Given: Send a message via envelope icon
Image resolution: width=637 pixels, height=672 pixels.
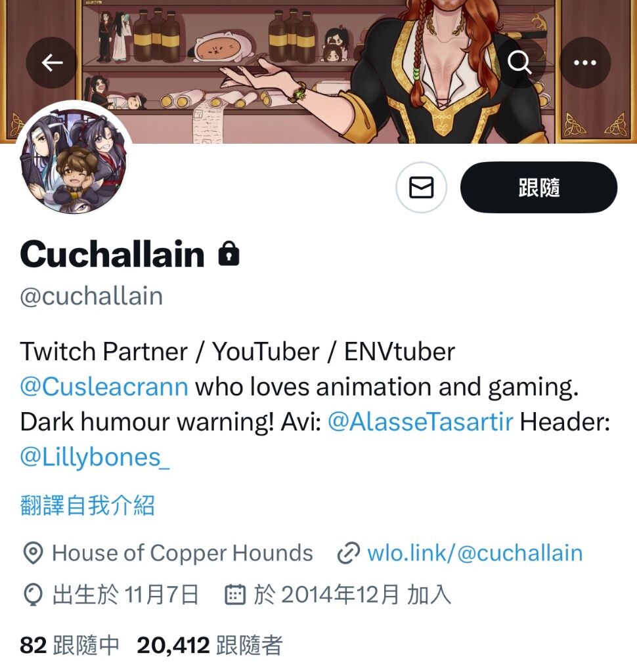Looking at the screenshot, I should click(421, 187).
